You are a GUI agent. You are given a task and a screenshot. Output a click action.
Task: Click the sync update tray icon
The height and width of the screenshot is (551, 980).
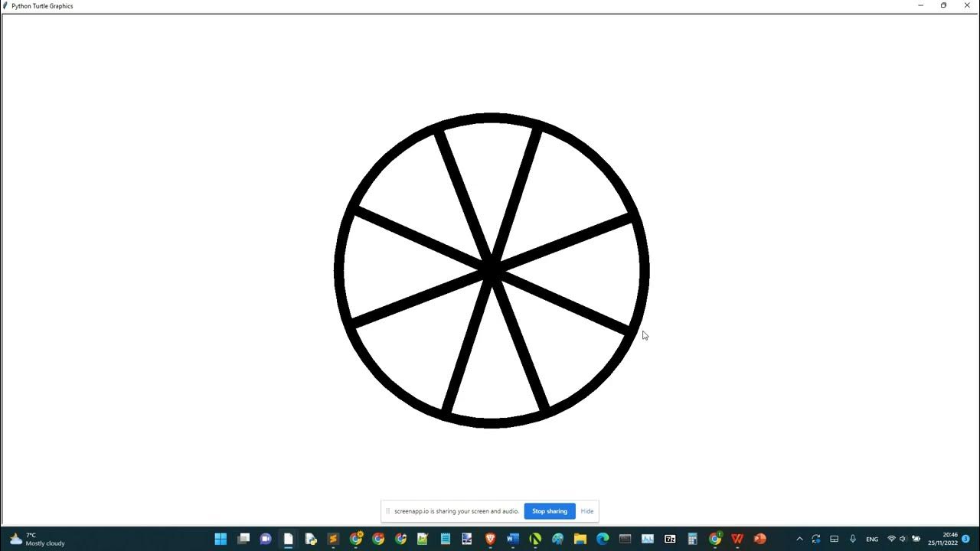(816, 539)
